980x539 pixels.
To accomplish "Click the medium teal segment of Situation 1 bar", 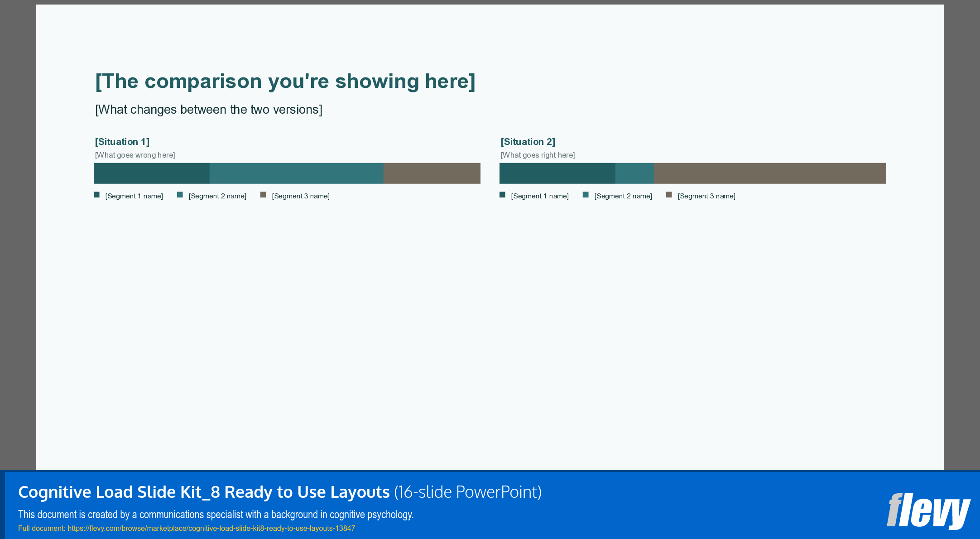I will click(297, 173).
